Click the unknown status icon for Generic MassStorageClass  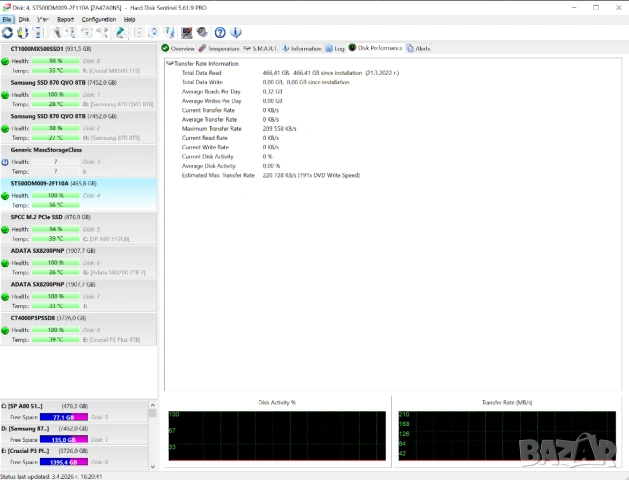(x=6, y=161)
